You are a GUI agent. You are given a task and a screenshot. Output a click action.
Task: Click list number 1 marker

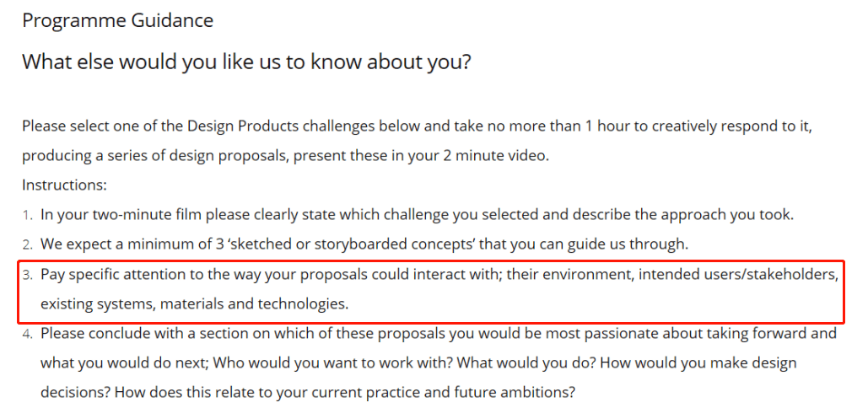[x=28, y=215]
